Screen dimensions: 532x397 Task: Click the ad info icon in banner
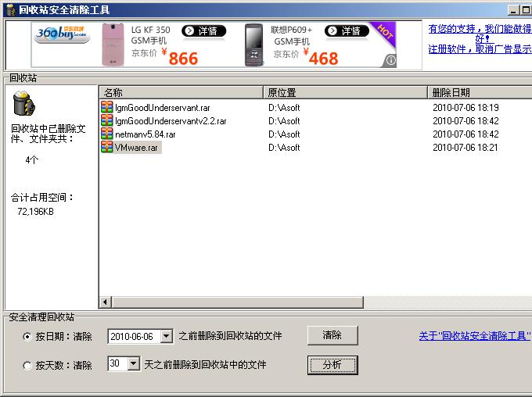click(x=391, y=60)
